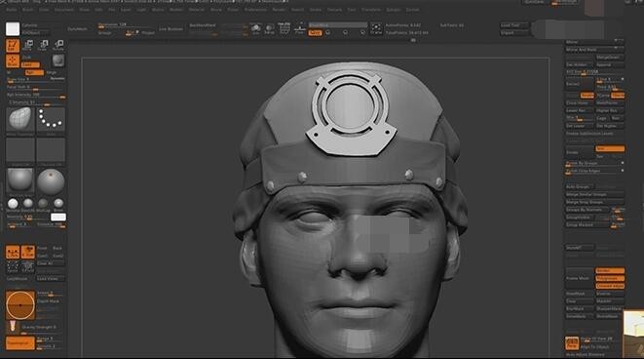Click Groups By Normals
Viewport: 644px width, 359px height.
(587, 210)
